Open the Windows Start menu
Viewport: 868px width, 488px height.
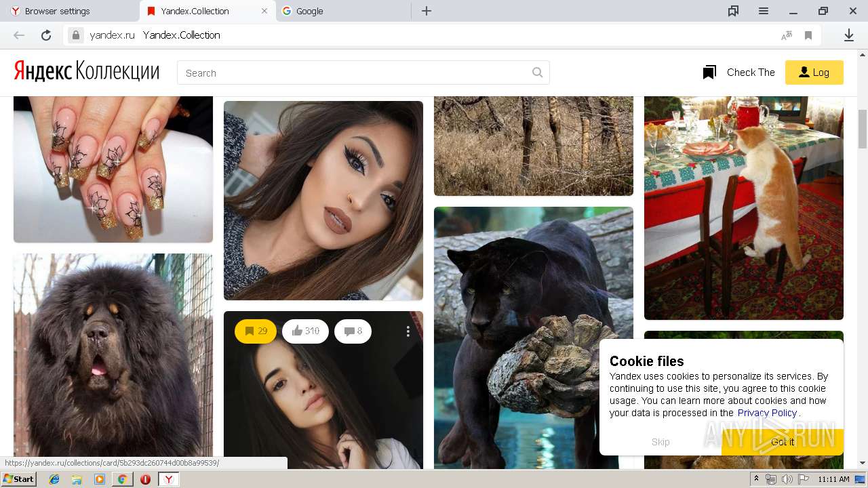tap(19, 479)
